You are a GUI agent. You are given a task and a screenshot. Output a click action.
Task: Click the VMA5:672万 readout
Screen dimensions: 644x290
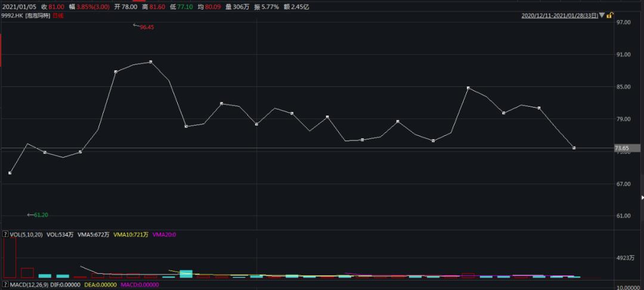(93, 235)
